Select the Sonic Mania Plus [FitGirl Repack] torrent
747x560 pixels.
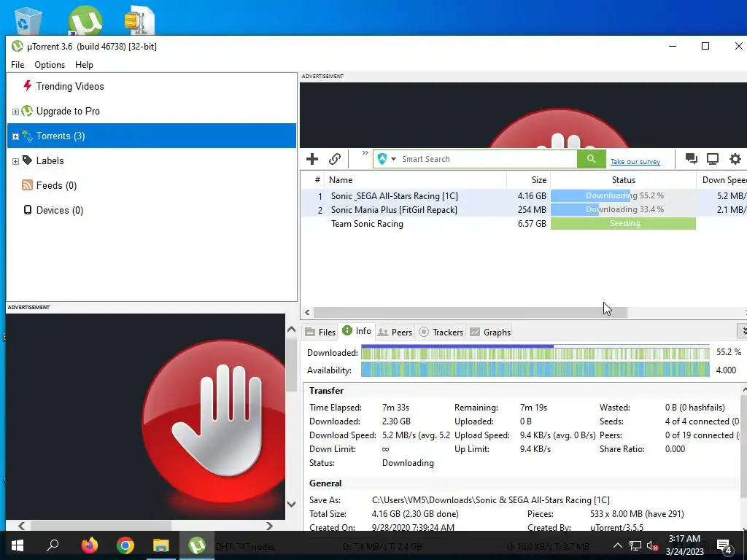coord(394,209)
